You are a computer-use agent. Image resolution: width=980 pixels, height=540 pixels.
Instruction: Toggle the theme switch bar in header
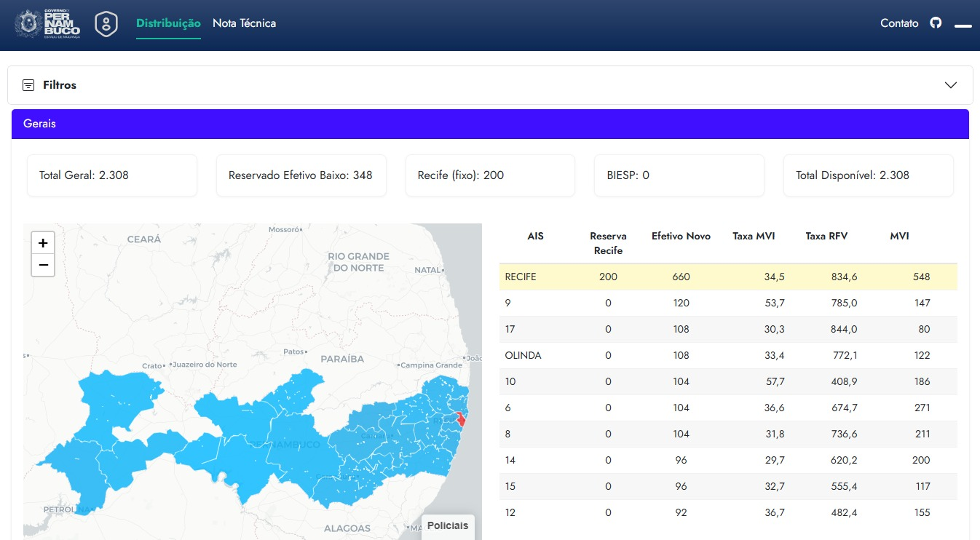point(963,25)
